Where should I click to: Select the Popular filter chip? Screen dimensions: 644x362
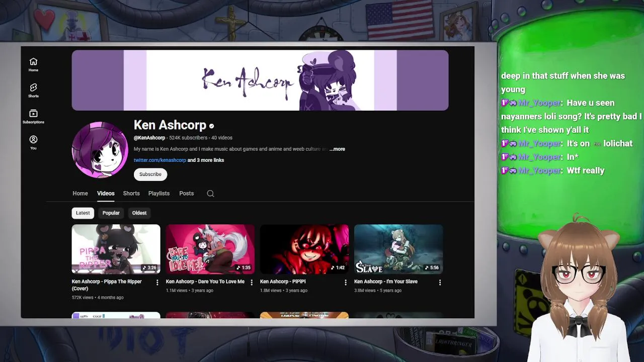pyautogui.click(x=111, y=213)
